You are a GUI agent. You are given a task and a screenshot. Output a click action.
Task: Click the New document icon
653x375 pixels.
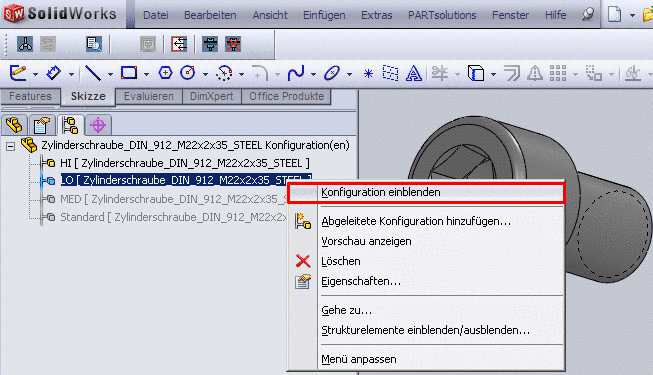point(614,14)
